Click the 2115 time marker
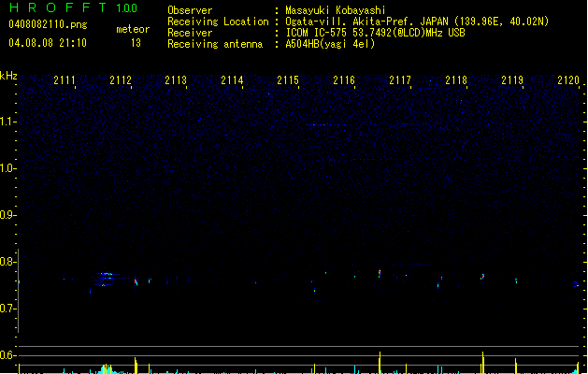The image size is (588, 374). click(288, 79)
